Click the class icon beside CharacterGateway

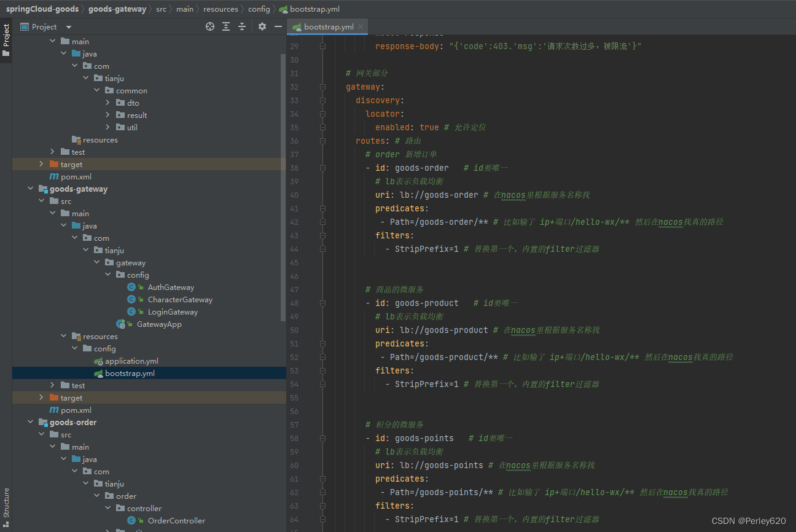click(131, 299)
